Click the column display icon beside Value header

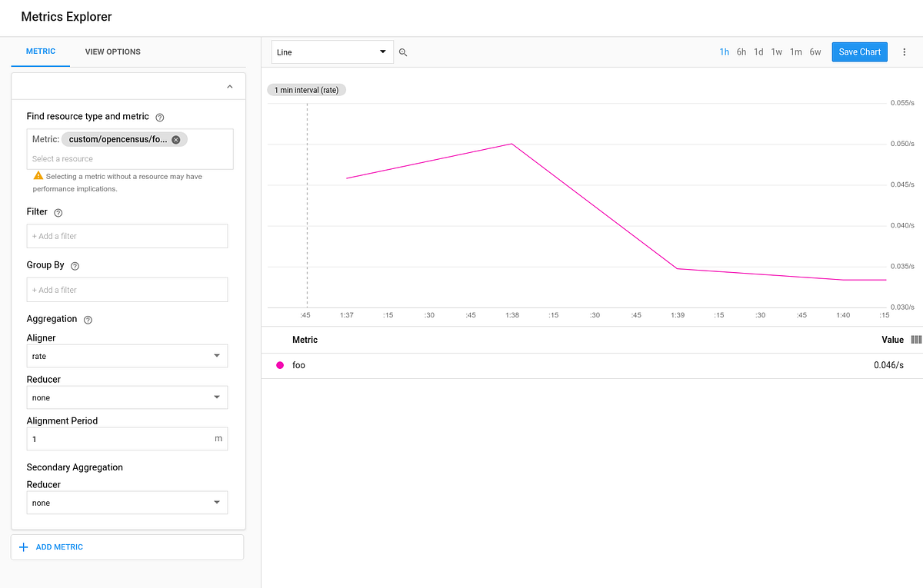tap(916, 339)
